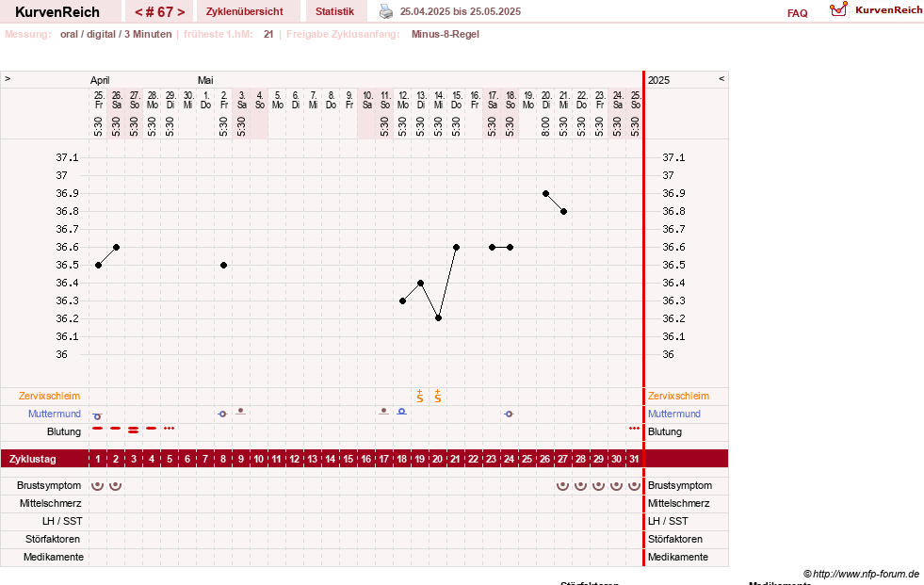
Task: Open the FAQ link
Action: (797, 13)
